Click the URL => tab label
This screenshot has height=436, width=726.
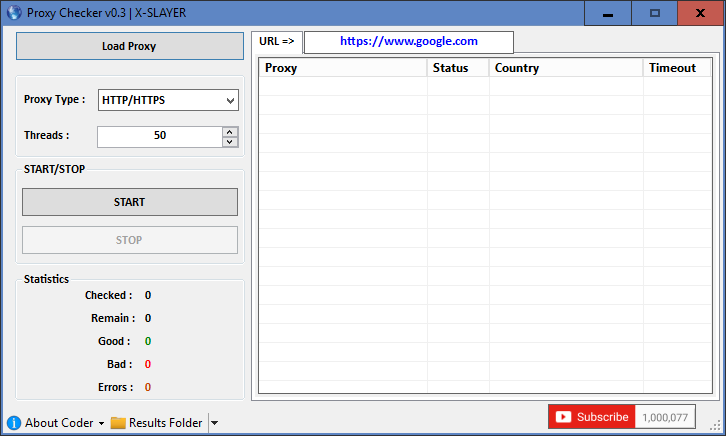[x=277, y=42]
